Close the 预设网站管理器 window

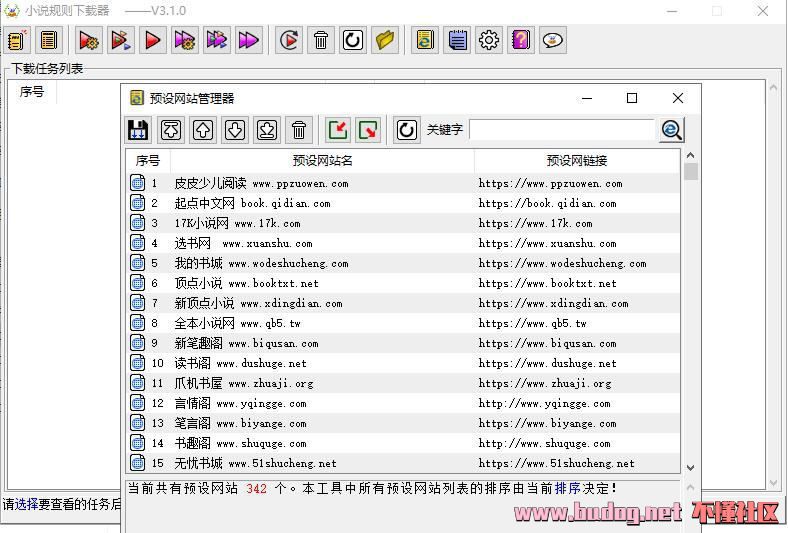[677, 98]
